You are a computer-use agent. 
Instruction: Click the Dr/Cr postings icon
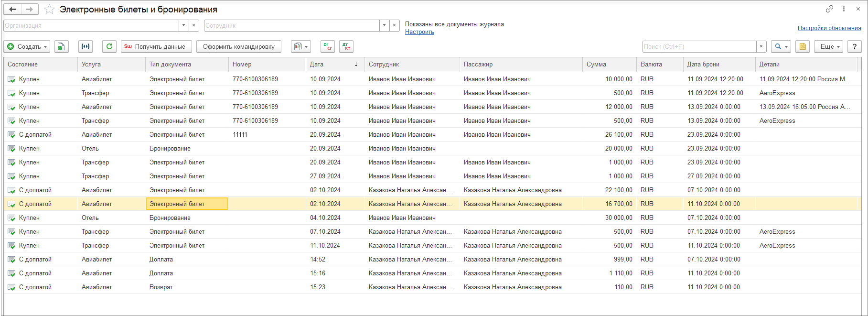(x=327, y=46)
